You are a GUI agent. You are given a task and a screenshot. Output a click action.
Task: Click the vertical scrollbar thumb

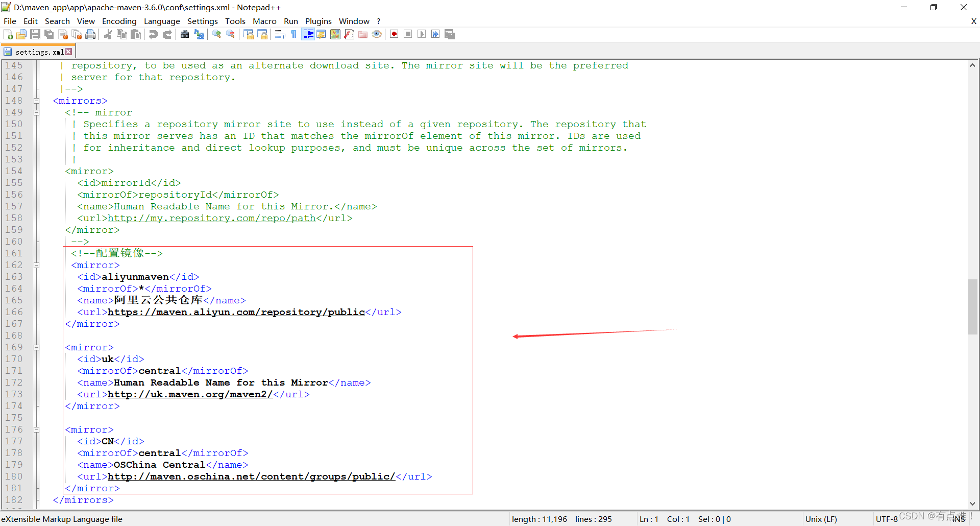click(972, 306)
